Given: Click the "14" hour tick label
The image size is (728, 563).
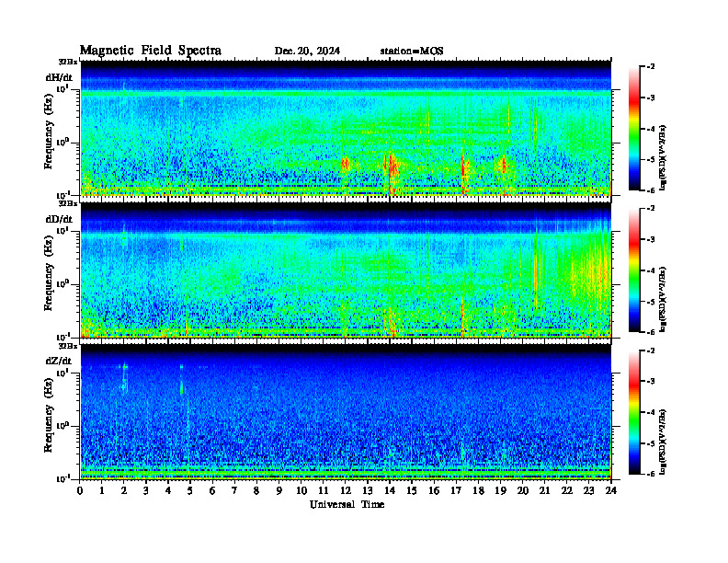Looking at the screenshot, I should pos(390,490).
